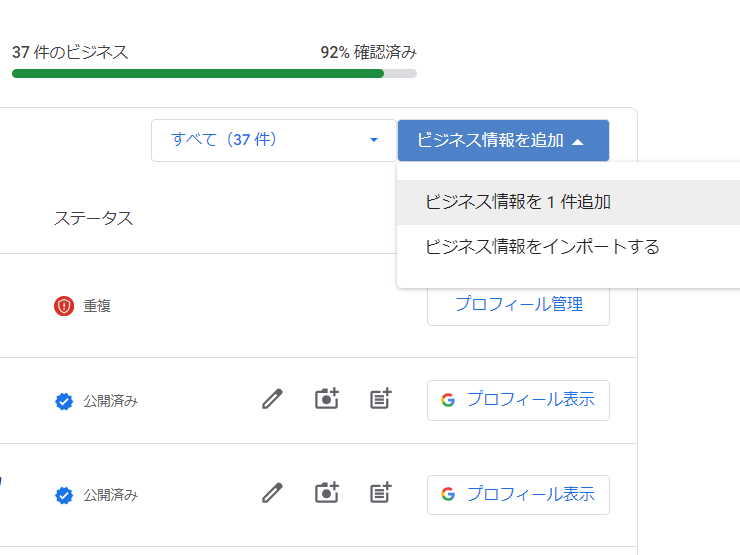Create post icon in second 公開済み row
Image resolution: width=740 pixels, height=555 pixels.
[x=380, y=493]
